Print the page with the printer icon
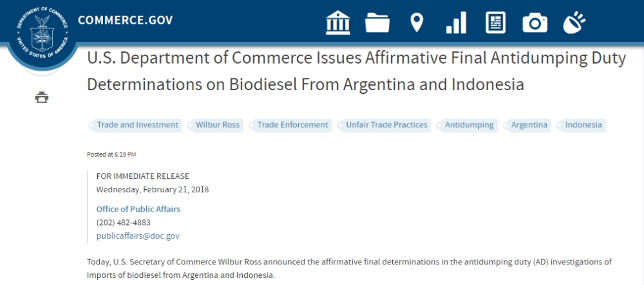 41,98
